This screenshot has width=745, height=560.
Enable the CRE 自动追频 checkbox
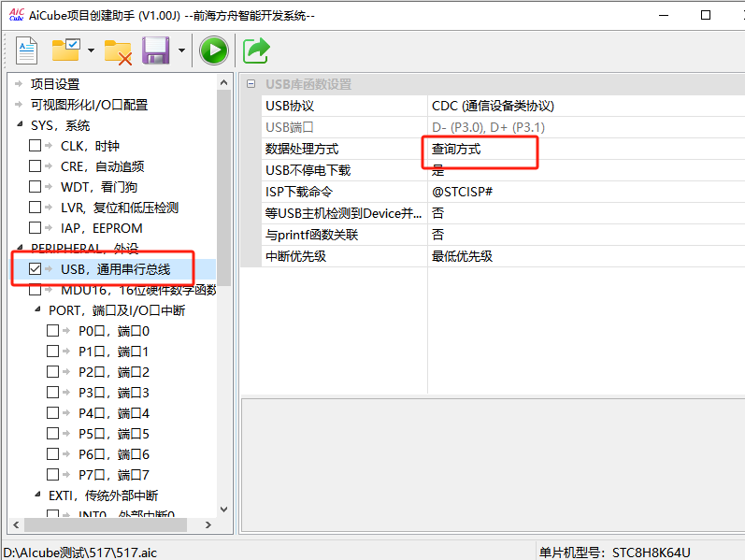click(x=35, y=165)
